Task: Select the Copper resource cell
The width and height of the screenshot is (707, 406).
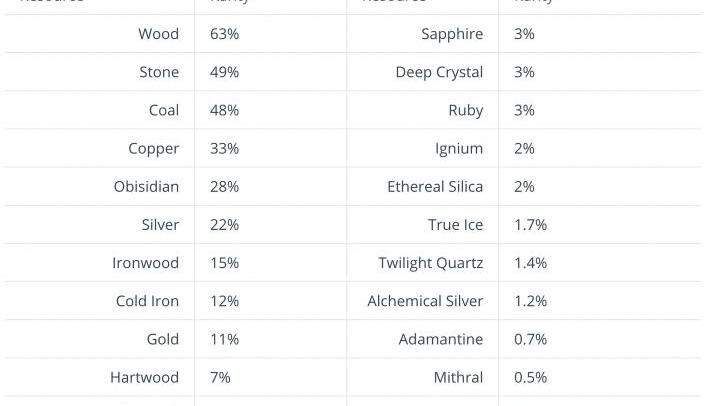Action: coord(153,148)
